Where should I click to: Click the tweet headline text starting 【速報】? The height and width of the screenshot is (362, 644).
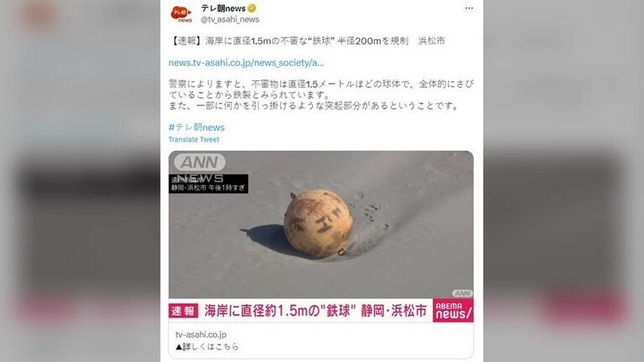(x=307, y=40)
